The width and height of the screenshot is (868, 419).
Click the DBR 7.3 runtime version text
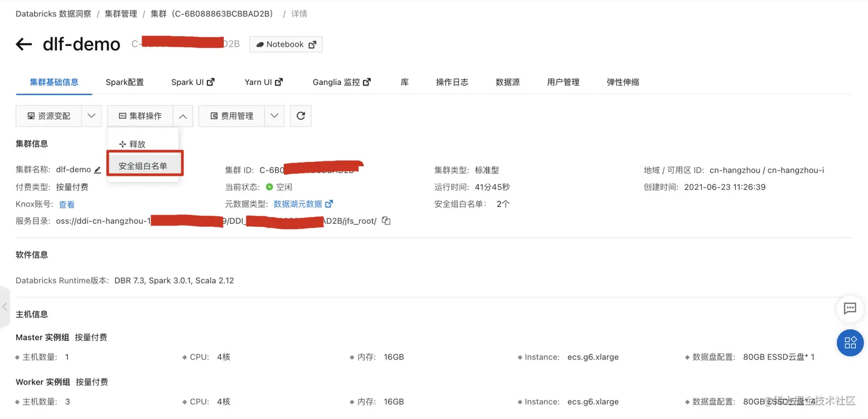point(174,281)
